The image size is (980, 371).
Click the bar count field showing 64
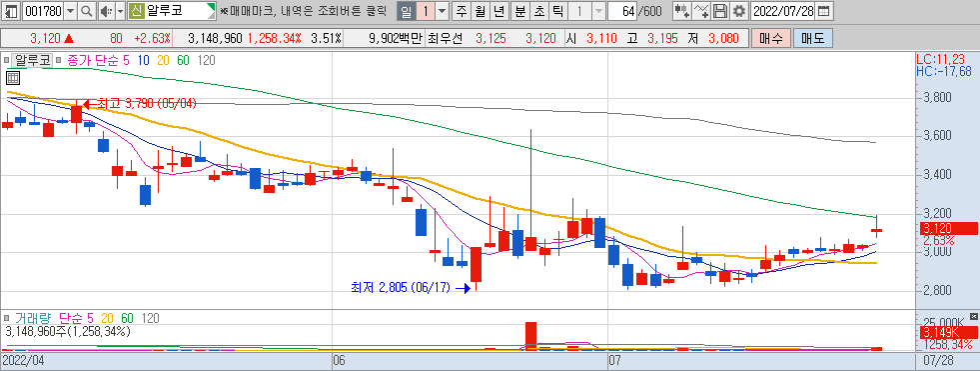[x=622, y=11]
